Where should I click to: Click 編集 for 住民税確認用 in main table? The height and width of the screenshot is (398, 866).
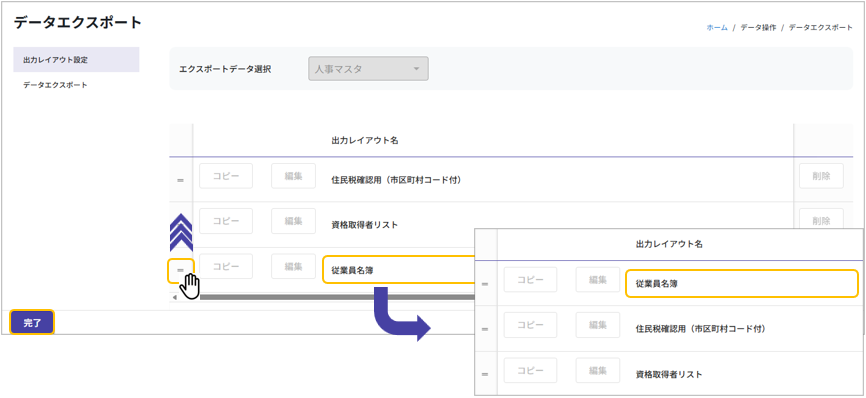tap(293, 176)
